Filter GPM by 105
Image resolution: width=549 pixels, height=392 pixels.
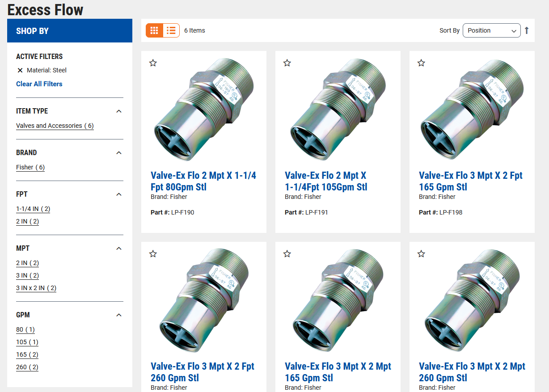pyautogui.click(x=27, y=342)
